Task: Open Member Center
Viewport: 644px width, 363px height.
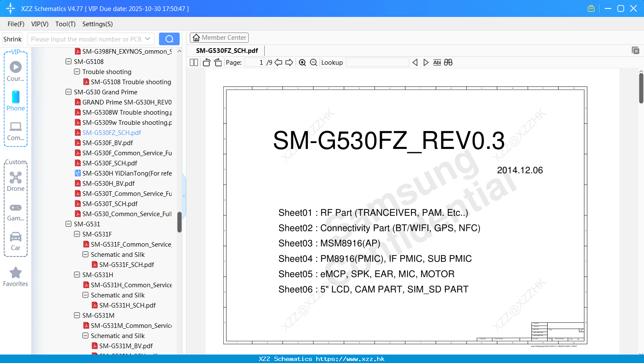Action: [219, 38]
